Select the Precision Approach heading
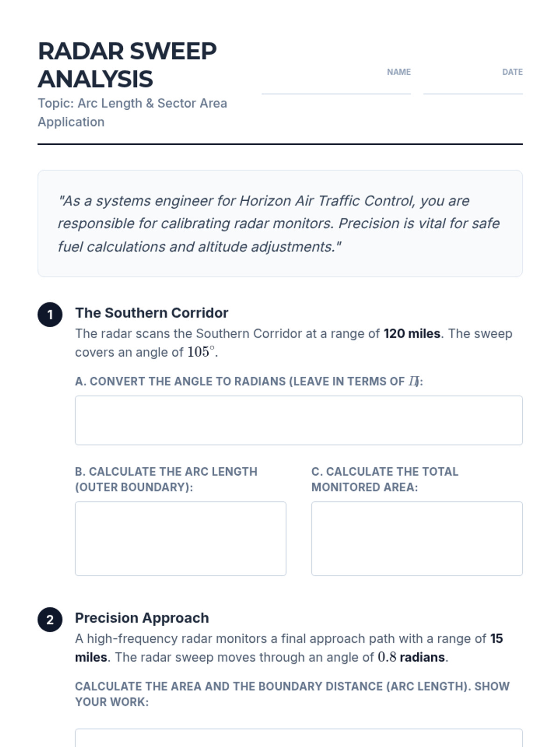 [x=142, y=618]
